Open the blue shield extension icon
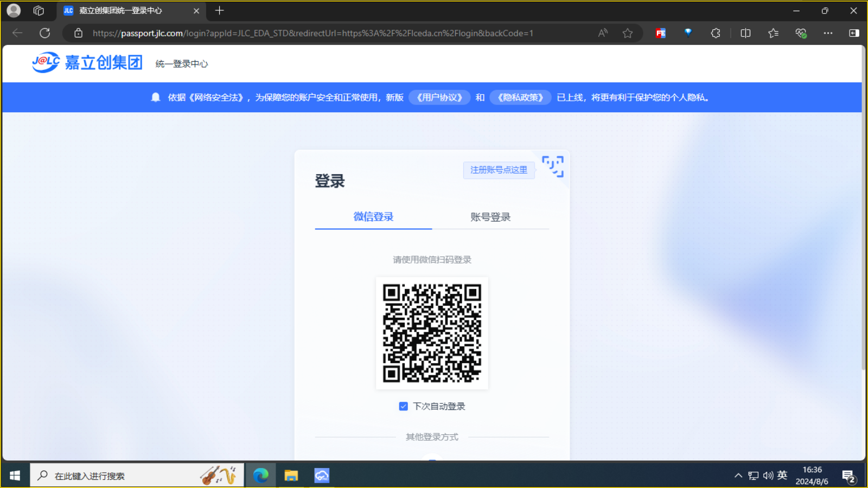The height and width of the screenshot is (488, 868). [688, 33]
